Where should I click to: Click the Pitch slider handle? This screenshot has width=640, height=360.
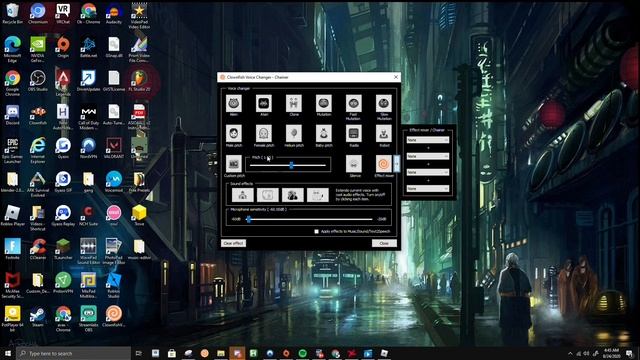(x=291, y=165)
